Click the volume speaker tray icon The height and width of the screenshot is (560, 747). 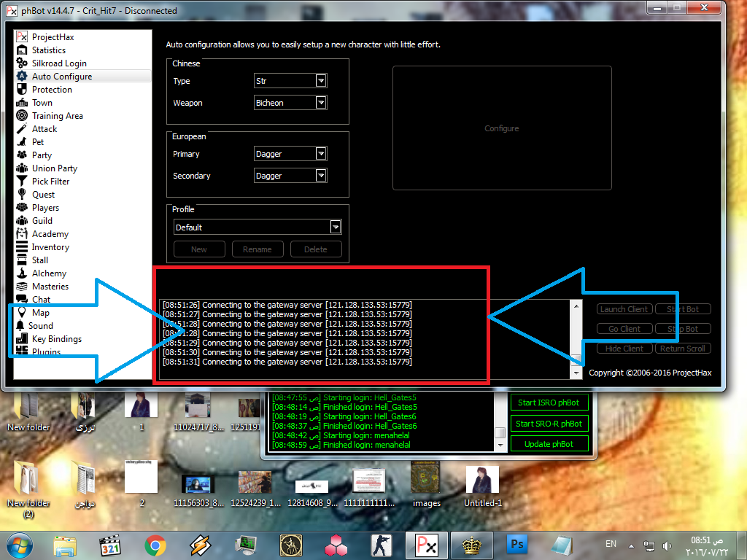(x=667, y=545)
